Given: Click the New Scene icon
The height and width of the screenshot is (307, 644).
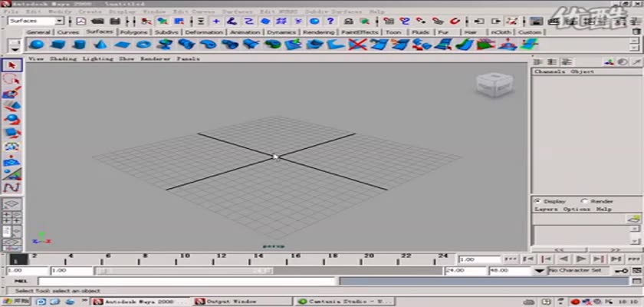Looking at the screenshot, I should click(81, 21).
